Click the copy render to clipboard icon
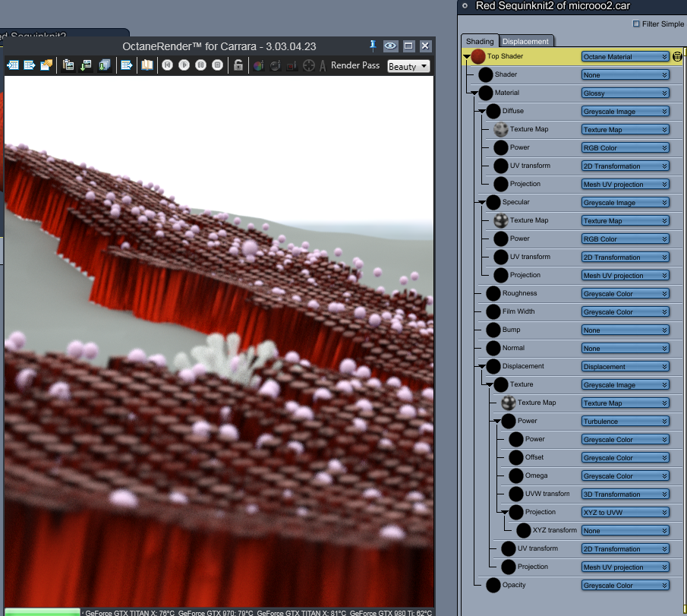This screenshot has height=616, width=687. pyautogui.click(x=68, y=65)
